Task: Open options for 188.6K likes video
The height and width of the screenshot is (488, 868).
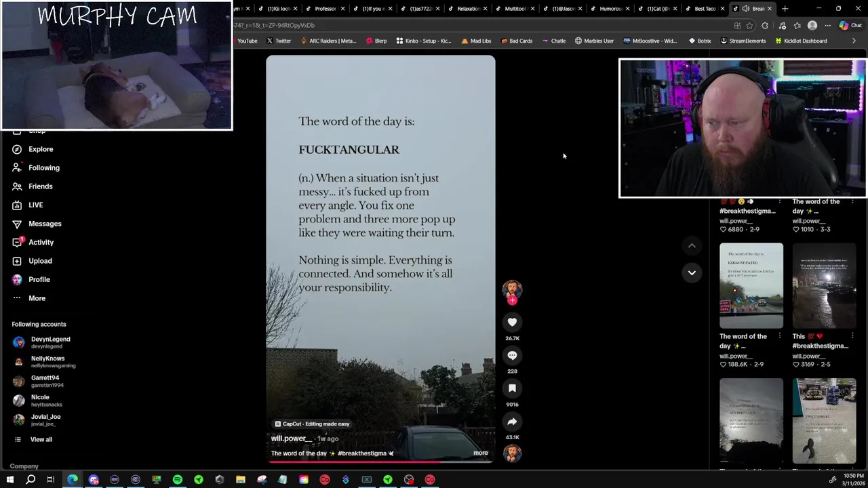Action: (x=779, y=336)
